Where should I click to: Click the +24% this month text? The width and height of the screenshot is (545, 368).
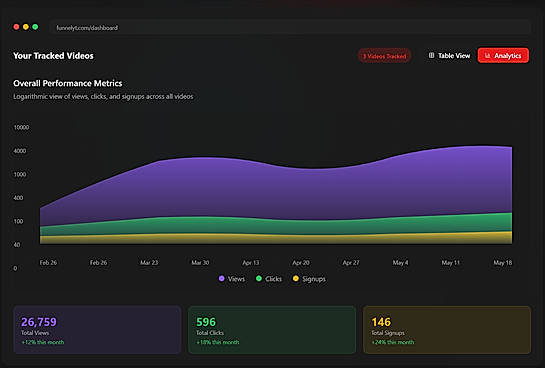coord(393,342)
